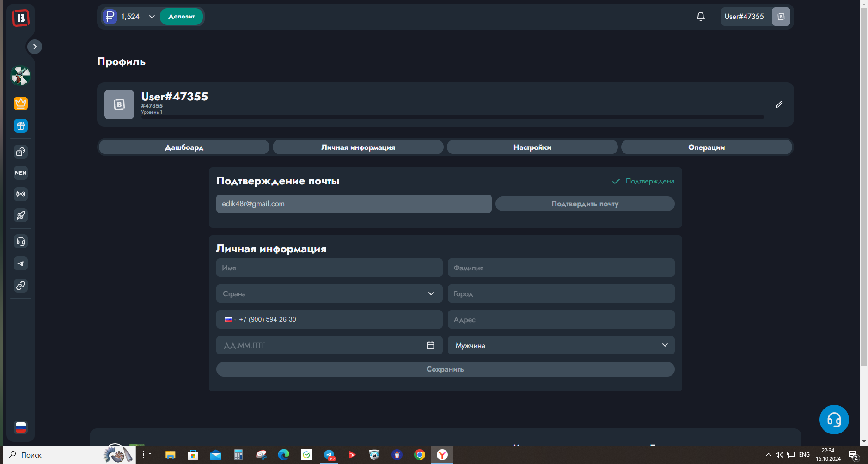
Task: Click the pencil icon to edit profile
Action: (x=779, y=104)
